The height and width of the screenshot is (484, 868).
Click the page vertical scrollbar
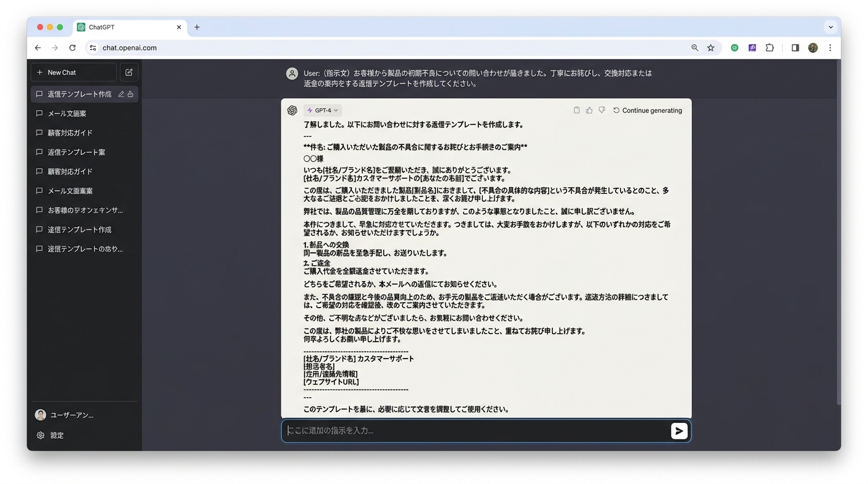click(x=838, y=233)
